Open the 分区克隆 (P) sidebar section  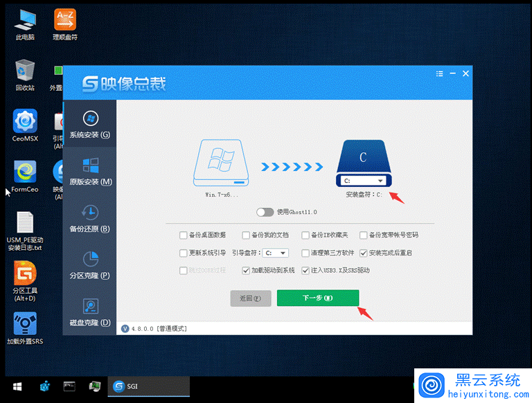[x=89, y=265]
